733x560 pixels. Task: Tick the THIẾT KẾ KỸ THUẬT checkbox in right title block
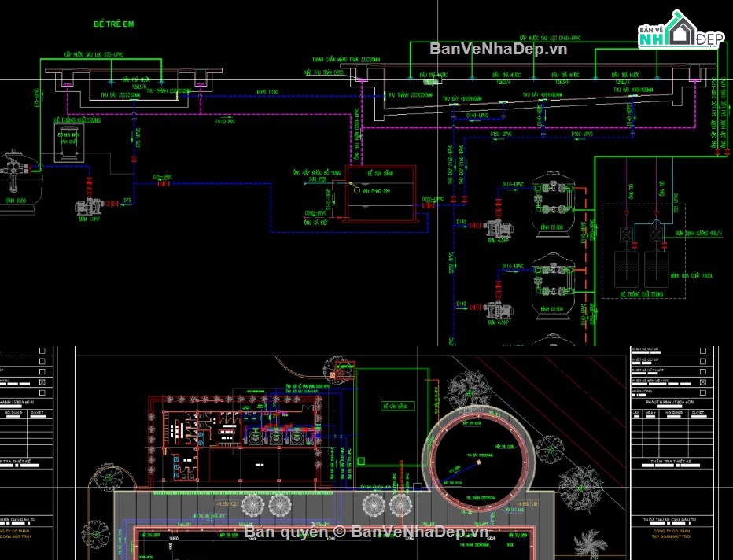[702, 371]
